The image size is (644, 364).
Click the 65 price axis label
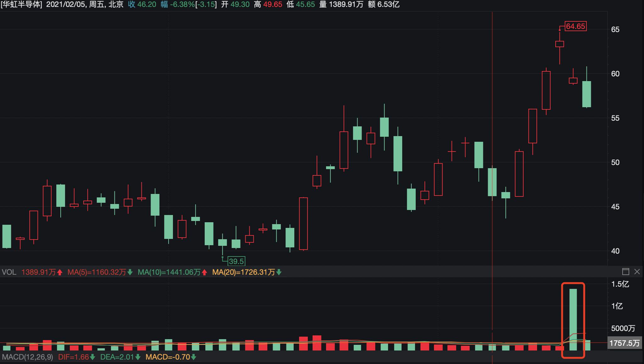click(615, 30)
